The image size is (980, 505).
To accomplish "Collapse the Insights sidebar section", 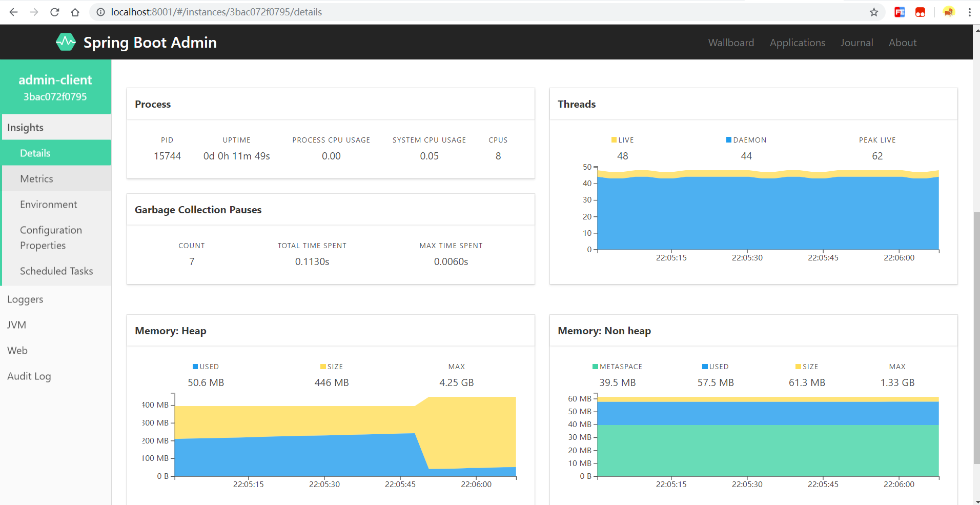I will click(56, 127).
